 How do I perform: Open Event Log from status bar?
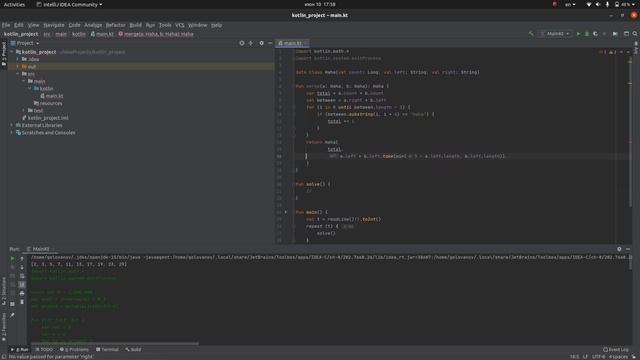point(616,349)
